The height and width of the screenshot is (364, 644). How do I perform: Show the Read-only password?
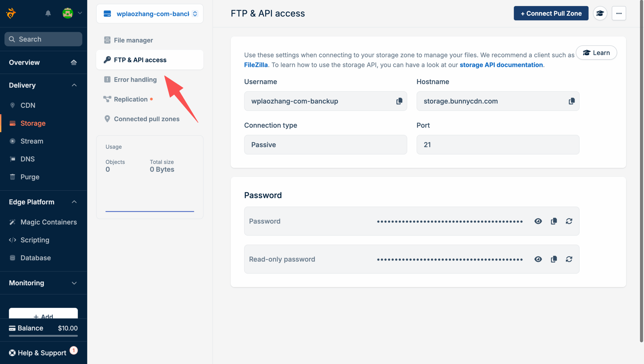pyautogui.click(x=538, y=259)
